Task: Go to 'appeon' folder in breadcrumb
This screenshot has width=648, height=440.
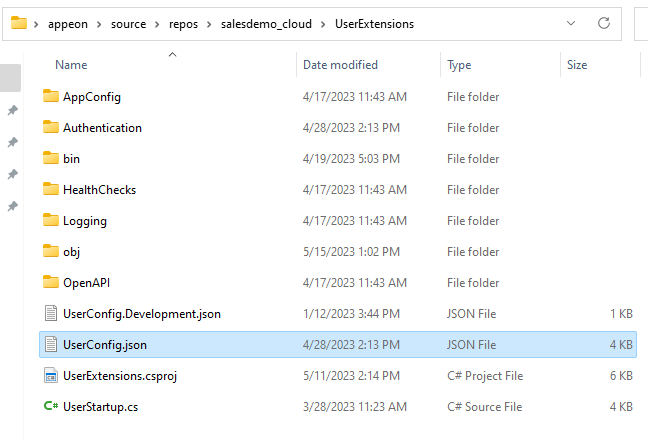Action: tap(76, 23)
